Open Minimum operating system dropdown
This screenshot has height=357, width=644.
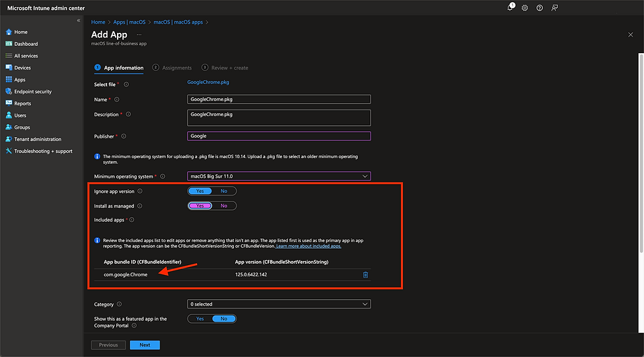279,176
